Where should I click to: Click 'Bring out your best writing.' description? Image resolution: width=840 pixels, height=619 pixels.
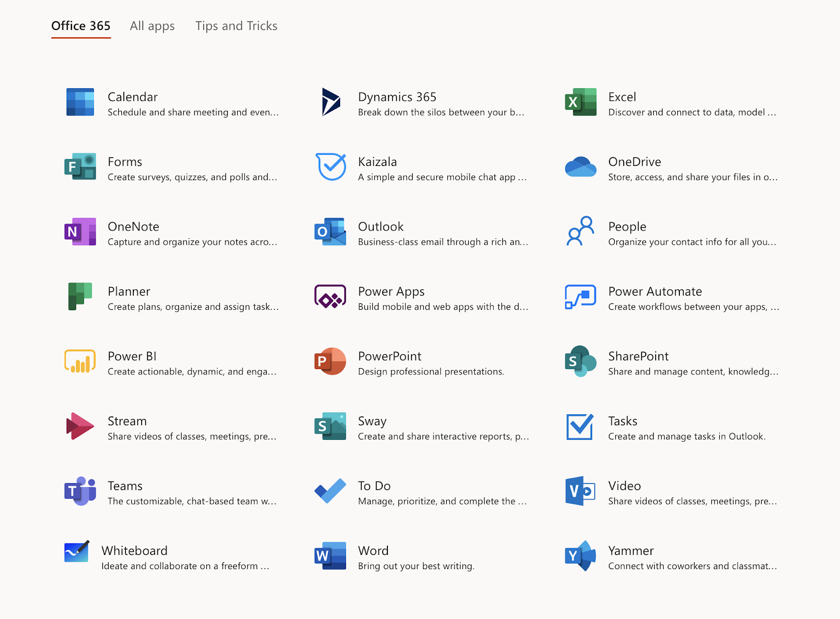click(416, 566)
